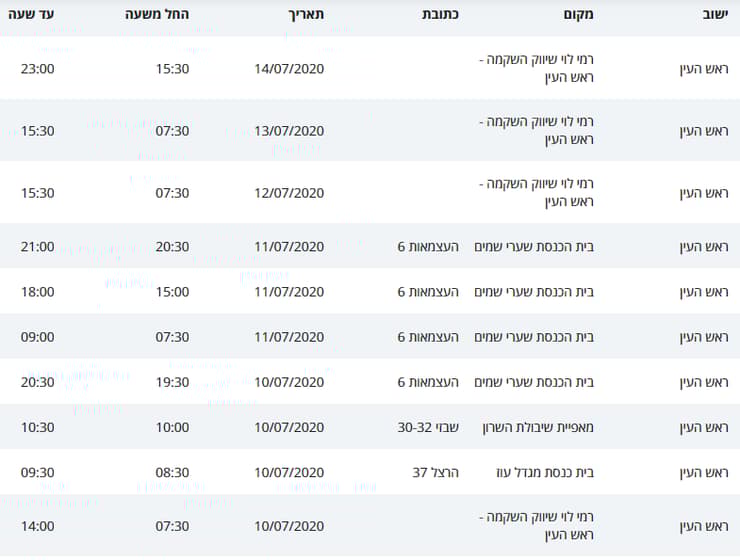Select the 11/07/2020 row starting at 20:30

point(370,246)
